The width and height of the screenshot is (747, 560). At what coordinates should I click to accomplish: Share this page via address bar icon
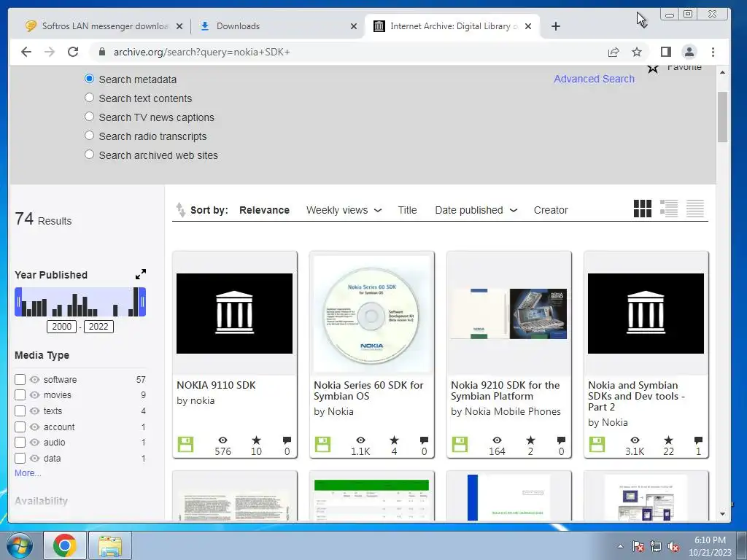pyautogui.click(x=614, y=52)
